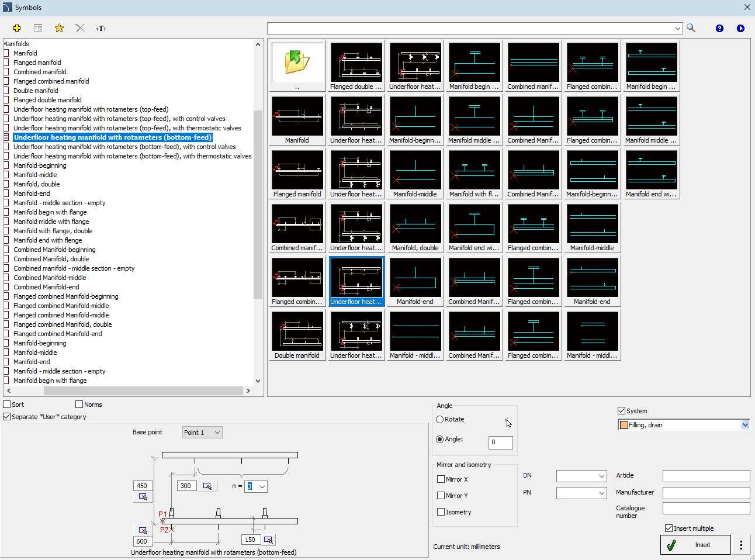
Task: Click the magnifier search icon
Action: 691,28
